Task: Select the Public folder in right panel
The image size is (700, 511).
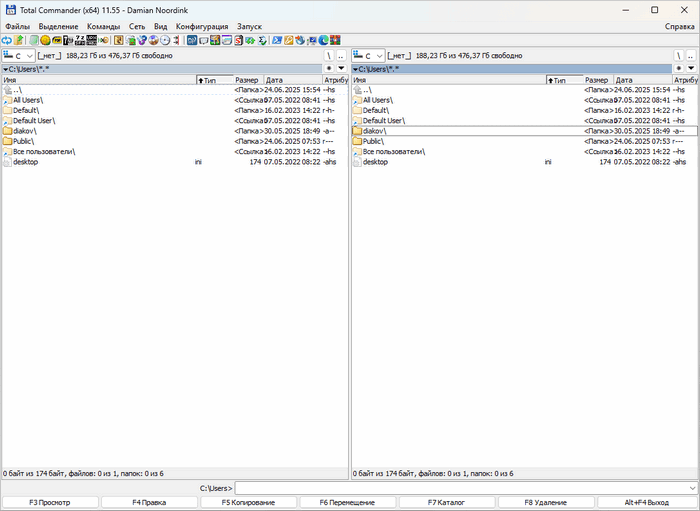Action: click(373, 141)
